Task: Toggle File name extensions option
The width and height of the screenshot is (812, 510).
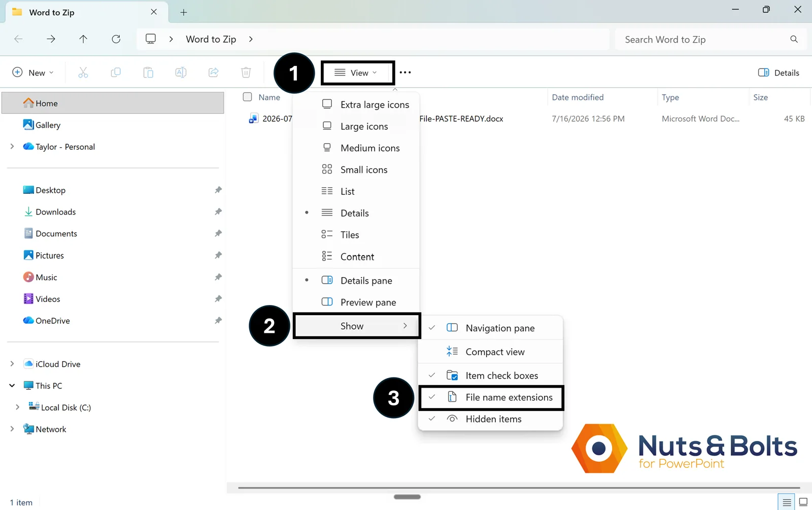Action: 491,397
